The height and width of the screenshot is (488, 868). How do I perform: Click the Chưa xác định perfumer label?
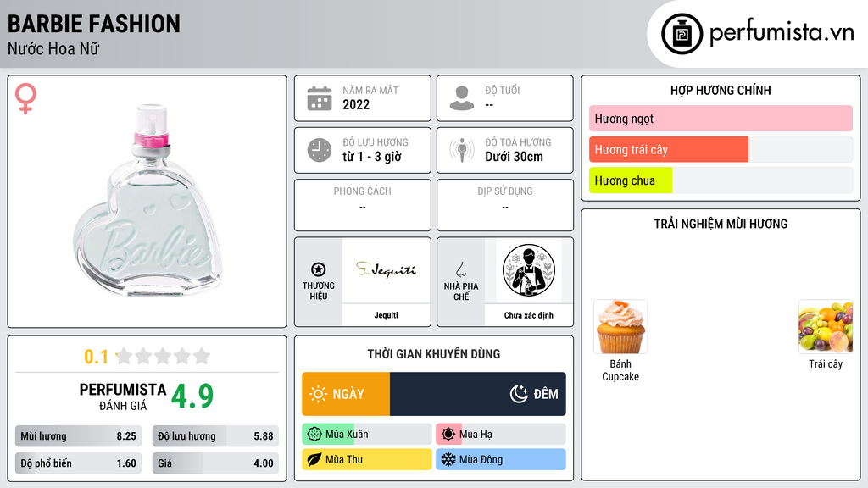[x=529, y=315]
